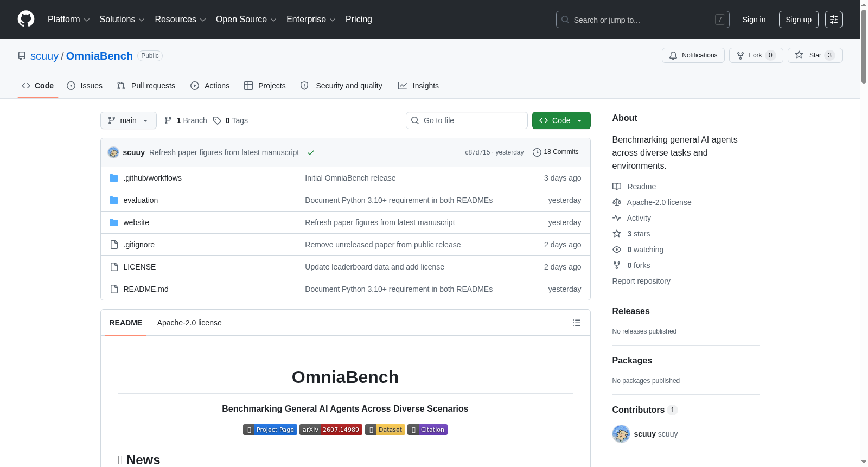Image resolution: width=868 pixels, height=467 pixels.
Task: Click the Sign in link
Action: tap(754, 20)
